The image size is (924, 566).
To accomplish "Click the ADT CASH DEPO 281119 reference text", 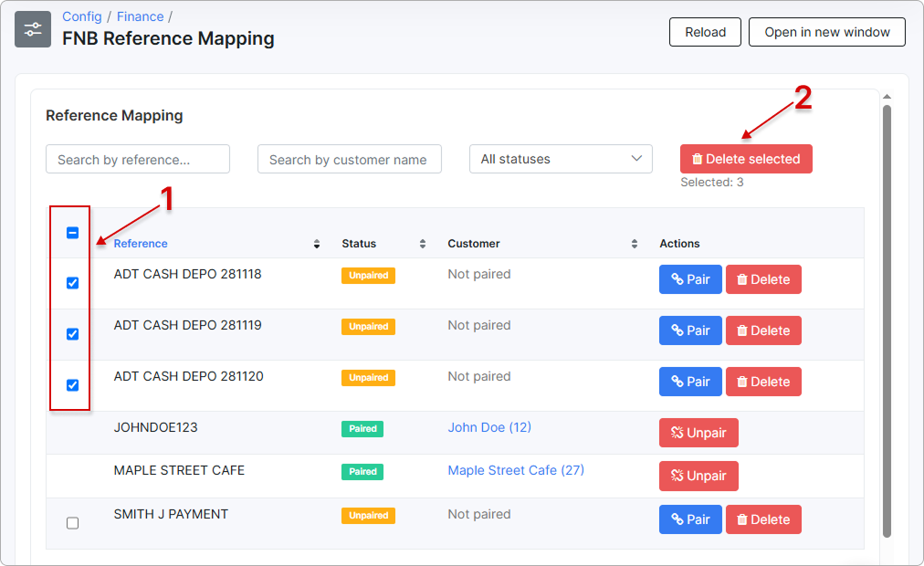I will (x=187, y=325).
